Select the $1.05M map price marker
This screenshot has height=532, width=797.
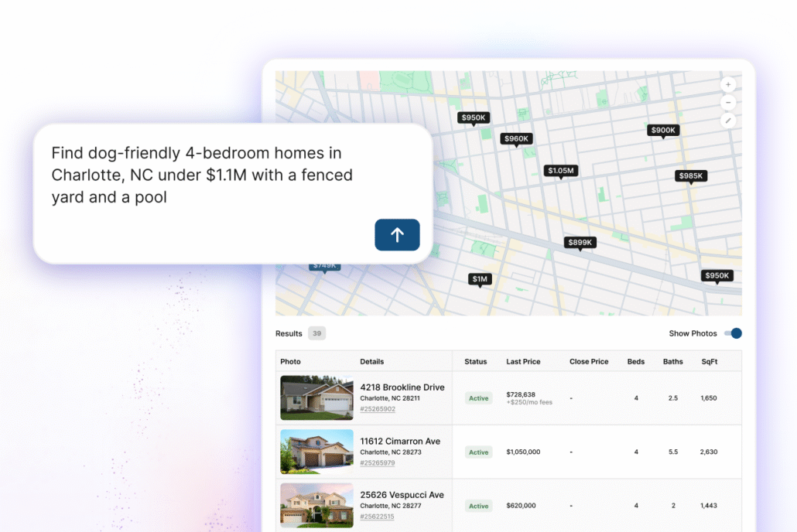click(561, 171)
